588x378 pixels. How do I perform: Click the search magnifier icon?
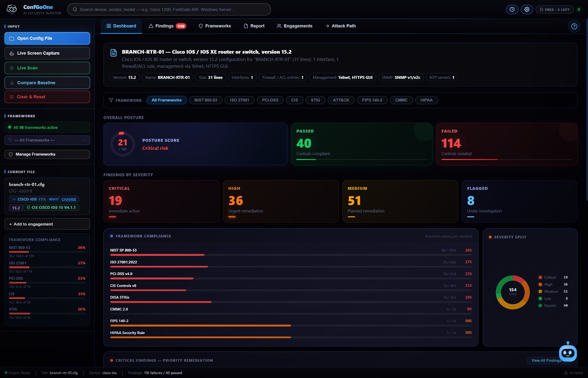coord(75,9)
